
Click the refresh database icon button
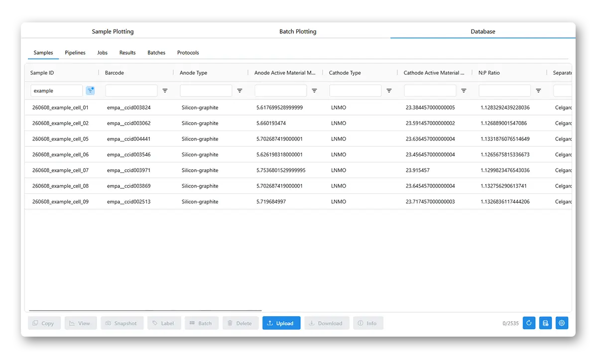529,323
